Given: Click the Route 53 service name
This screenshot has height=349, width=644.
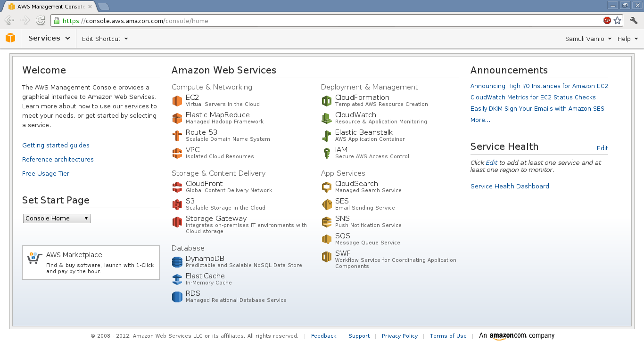Looking at the screenshot, I should (x=202, y=132).
